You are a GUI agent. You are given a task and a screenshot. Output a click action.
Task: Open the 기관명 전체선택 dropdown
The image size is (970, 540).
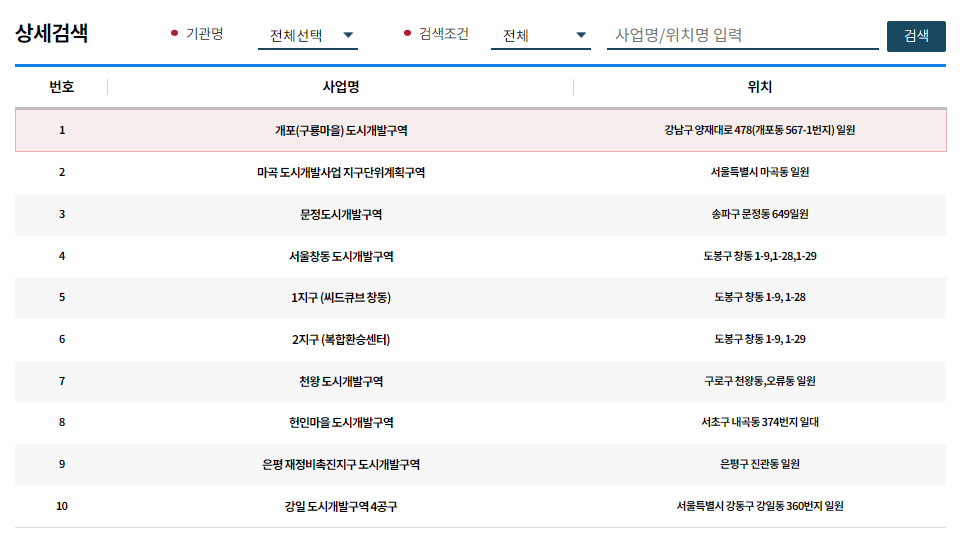tap(307, 35)
